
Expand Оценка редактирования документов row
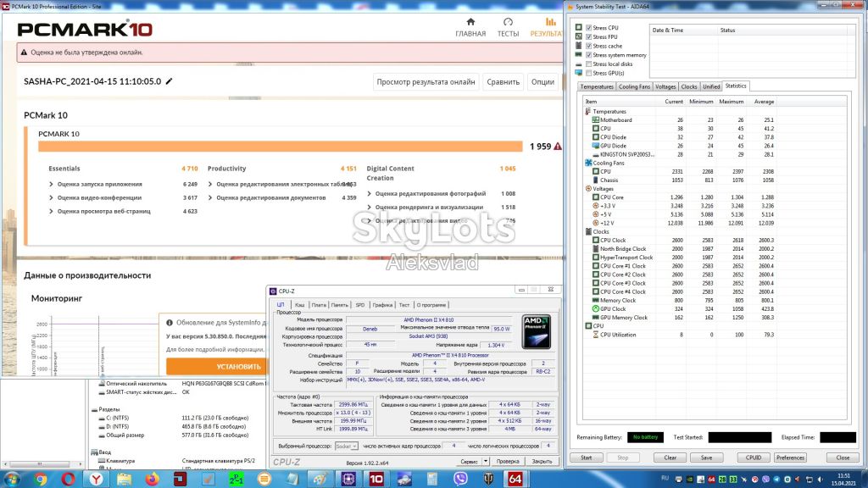coord(210,197)
